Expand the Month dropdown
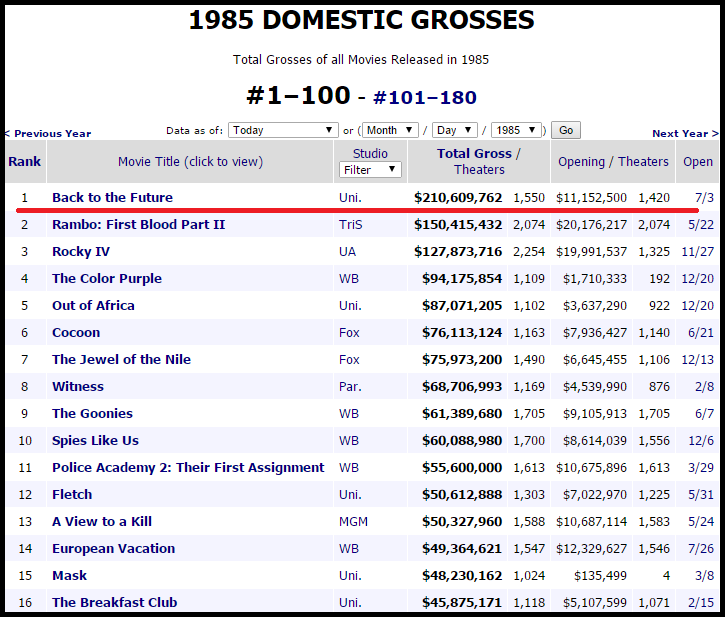This screenshot has height=617, width=725. point(390,131)
